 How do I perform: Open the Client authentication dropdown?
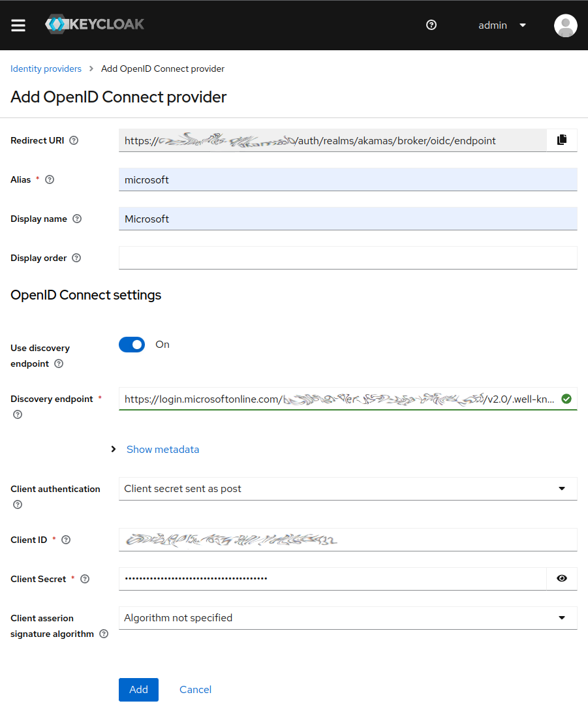tap(348, 489)
